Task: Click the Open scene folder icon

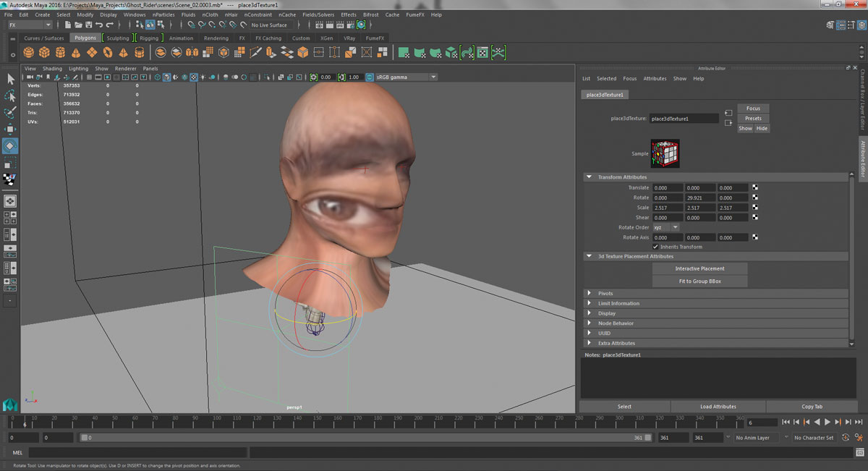Action: [x=78, y=25]
